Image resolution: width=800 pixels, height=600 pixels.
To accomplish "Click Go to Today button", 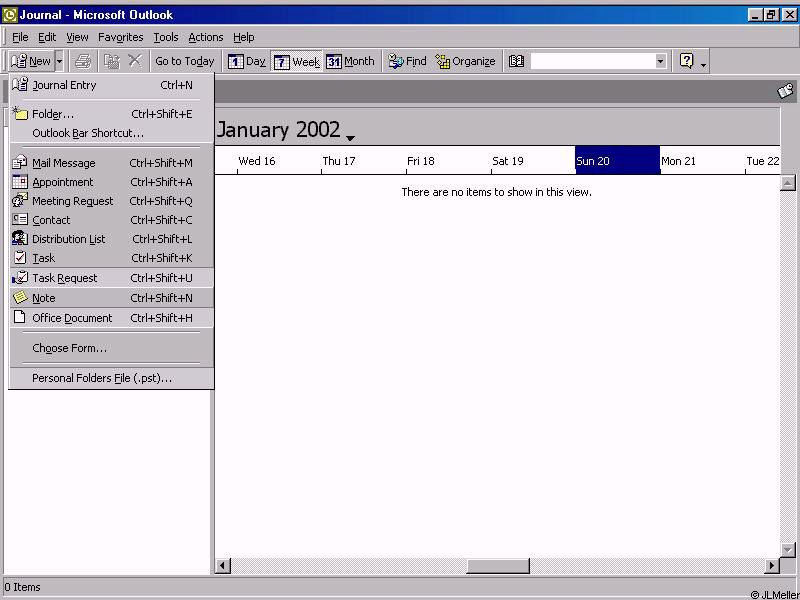I will tap(185, 61).
